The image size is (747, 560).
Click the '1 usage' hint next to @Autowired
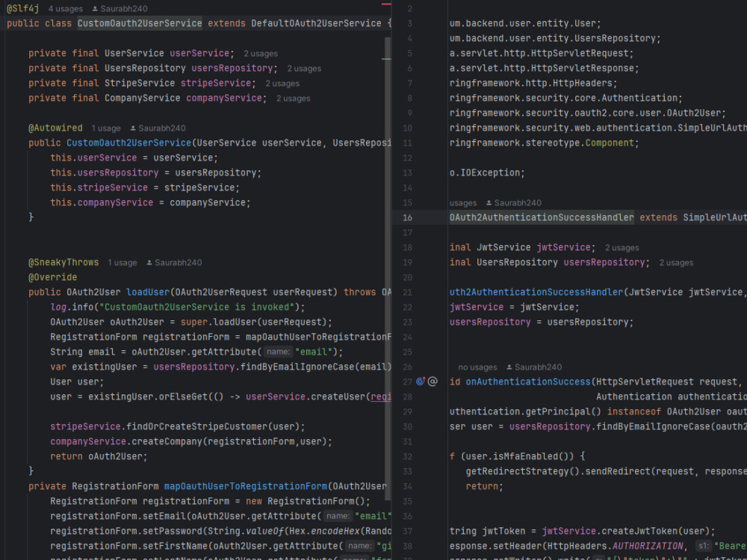[106, 128]
